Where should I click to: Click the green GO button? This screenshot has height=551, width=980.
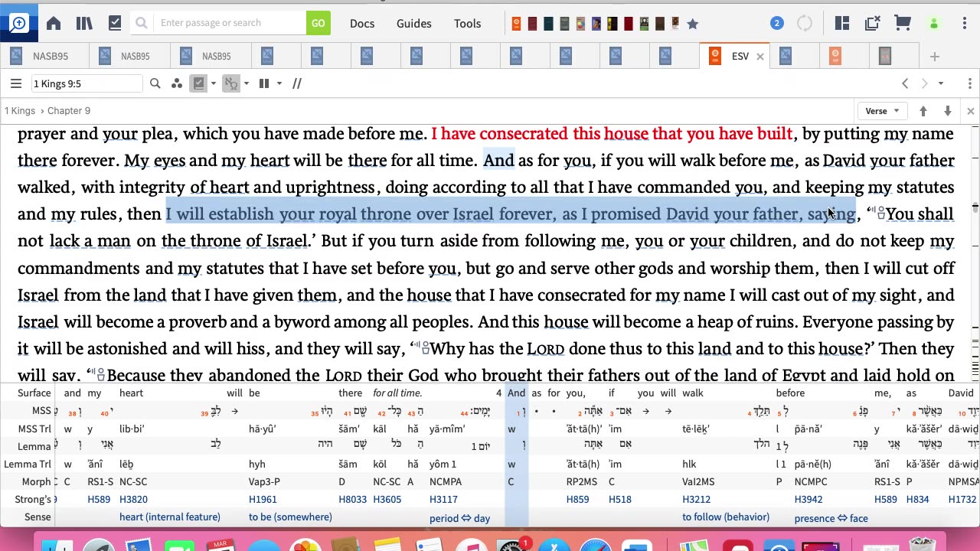pyautogui.click(x=318, y=23)
